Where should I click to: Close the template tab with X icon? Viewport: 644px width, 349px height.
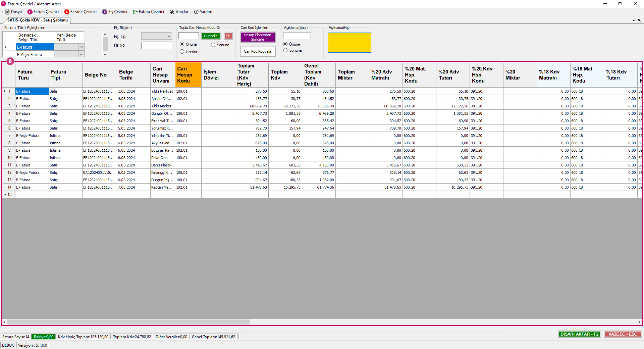(x=639, y=20)
